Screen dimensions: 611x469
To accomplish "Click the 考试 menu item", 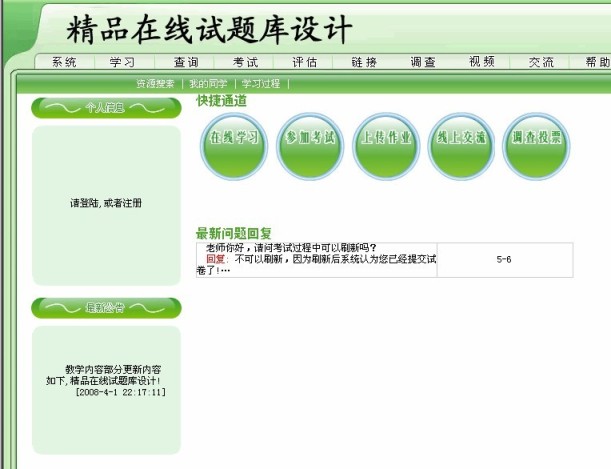I will coord(245,62).
